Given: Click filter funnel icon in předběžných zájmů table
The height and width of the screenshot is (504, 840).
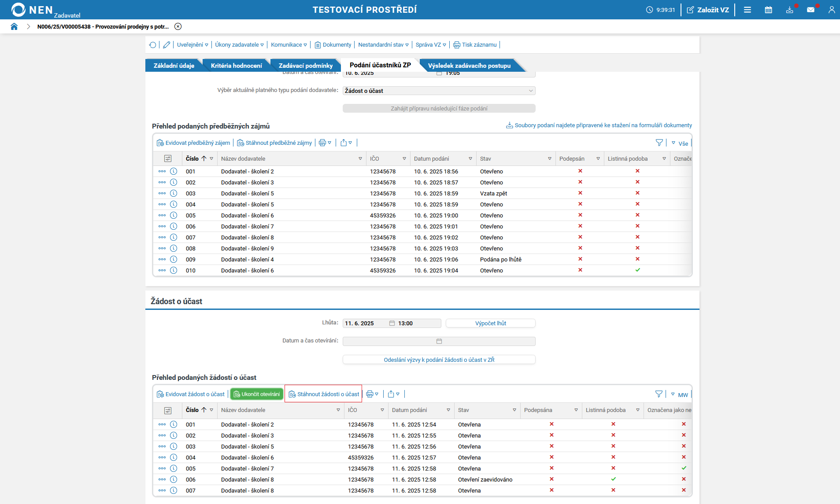Looking at the screenshot, I should [659, 143].
